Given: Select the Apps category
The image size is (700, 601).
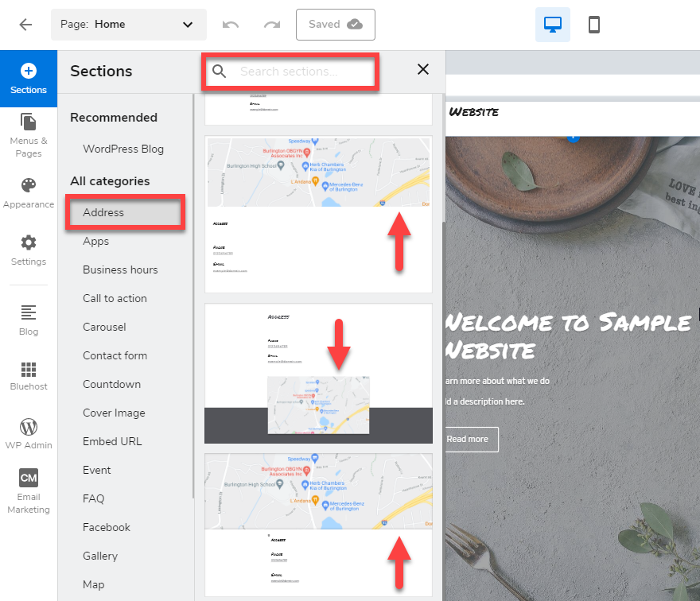Looking at the screenshot, I should (96, 242).
